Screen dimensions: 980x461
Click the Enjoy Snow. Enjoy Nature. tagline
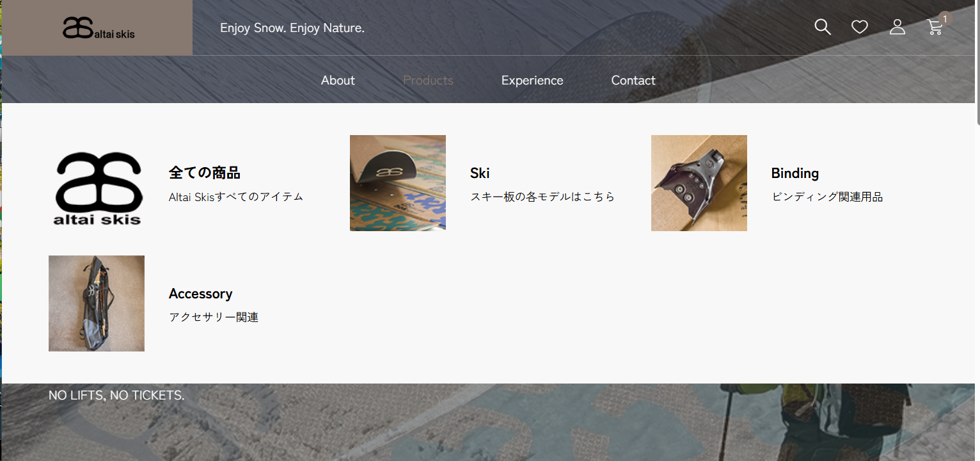click(292, 28)
